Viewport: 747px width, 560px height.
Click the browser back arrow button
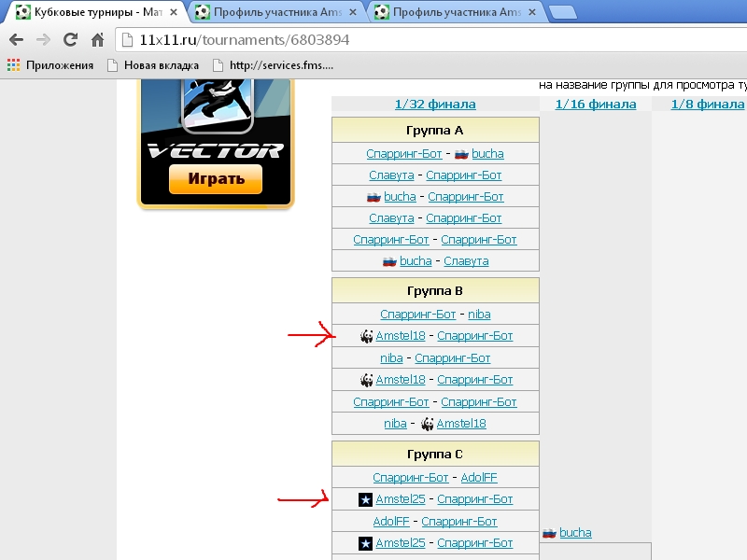tap(16, 40)
